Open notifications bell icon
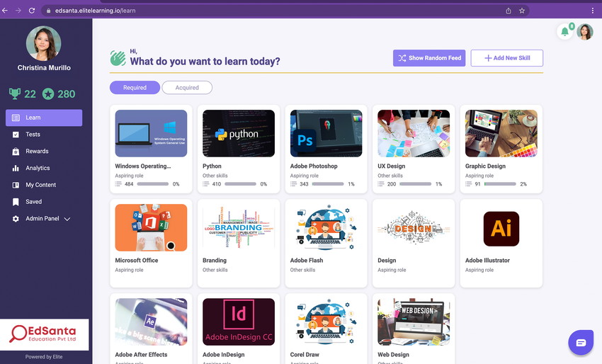This screenshot has width=602, height=364. tap(564, 32)
